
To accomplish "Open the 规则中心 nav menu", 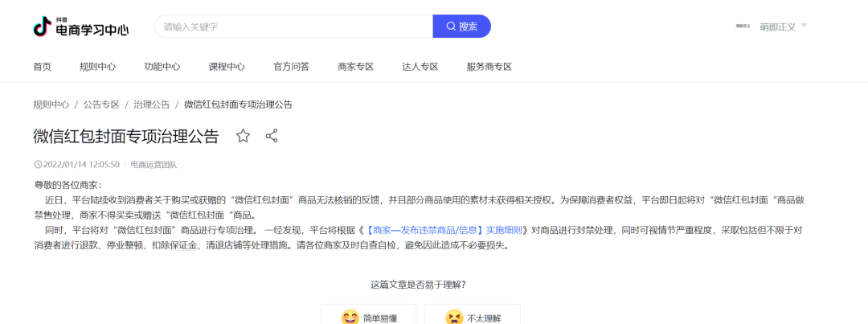I will (x=97, y=67).
